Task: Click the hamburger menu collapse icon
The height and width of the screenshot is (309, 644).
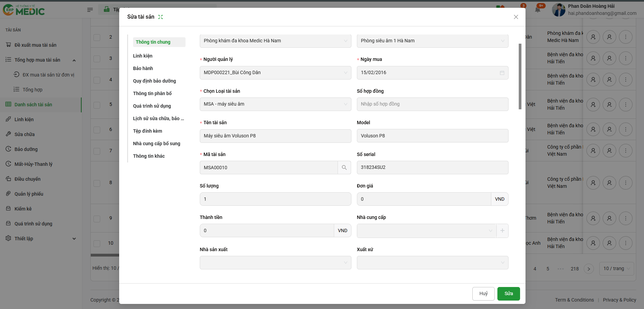Action: 90,10
